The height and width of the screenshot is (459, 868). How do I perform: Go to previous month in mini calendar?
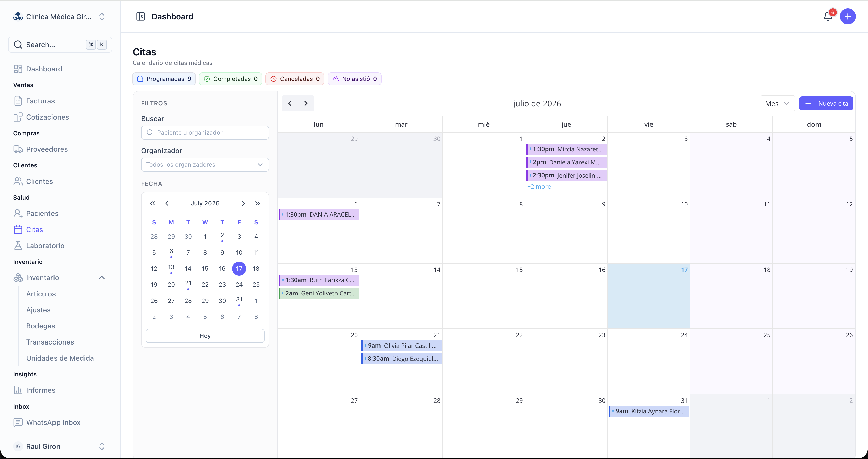coord(167,203)
